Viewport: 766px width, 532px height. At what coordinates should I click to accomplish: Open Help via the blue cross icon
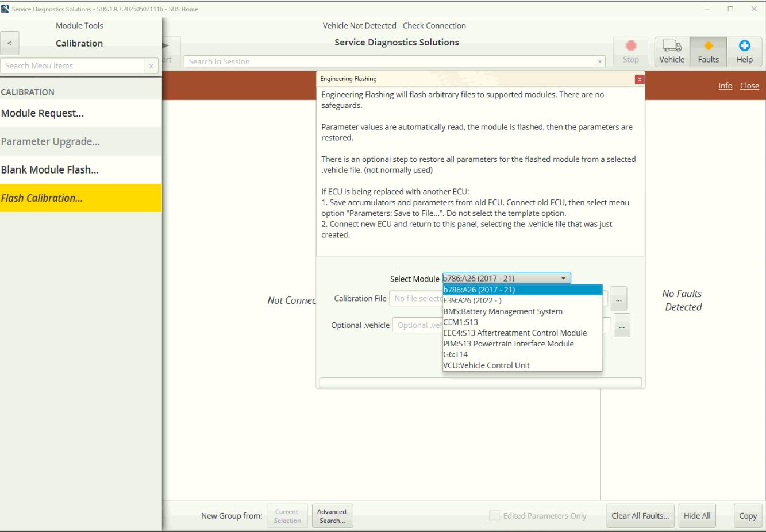coord(744,51)
